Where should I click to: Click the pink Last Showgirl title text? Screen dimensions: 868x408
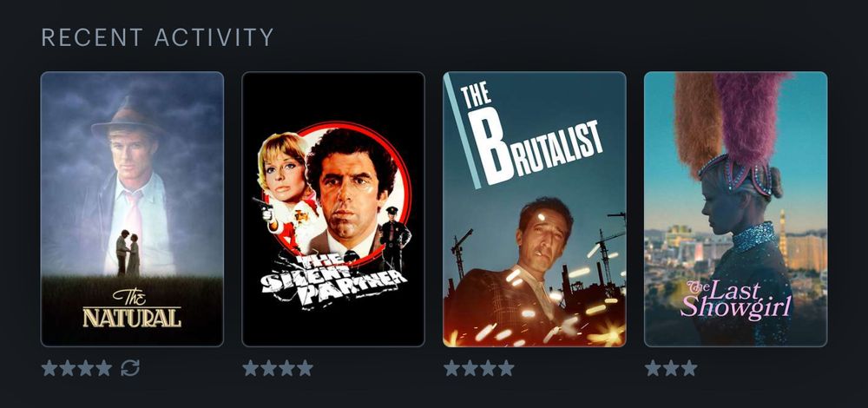[736, 300]
